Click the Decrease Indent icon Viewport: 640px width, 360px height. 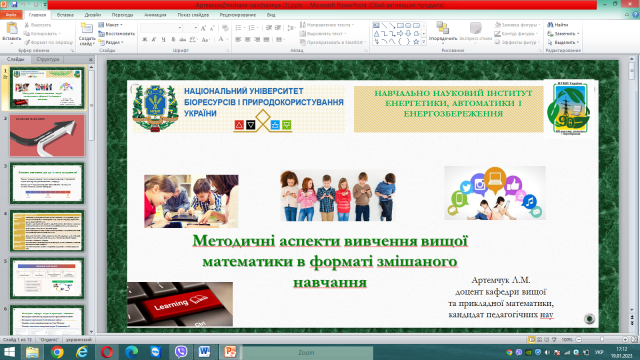pos(269,28)
